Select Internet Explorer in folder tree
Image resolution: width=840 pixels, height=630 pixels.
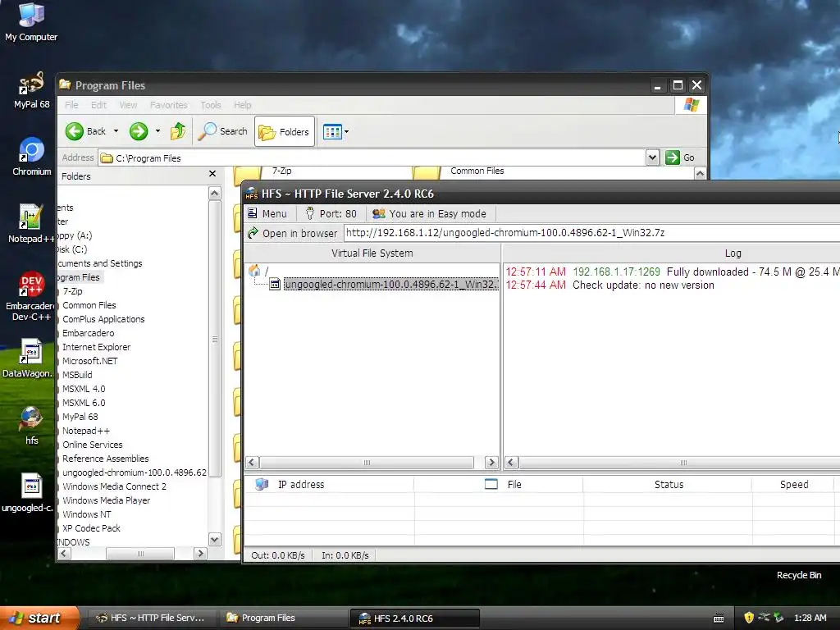pos(97,347)
